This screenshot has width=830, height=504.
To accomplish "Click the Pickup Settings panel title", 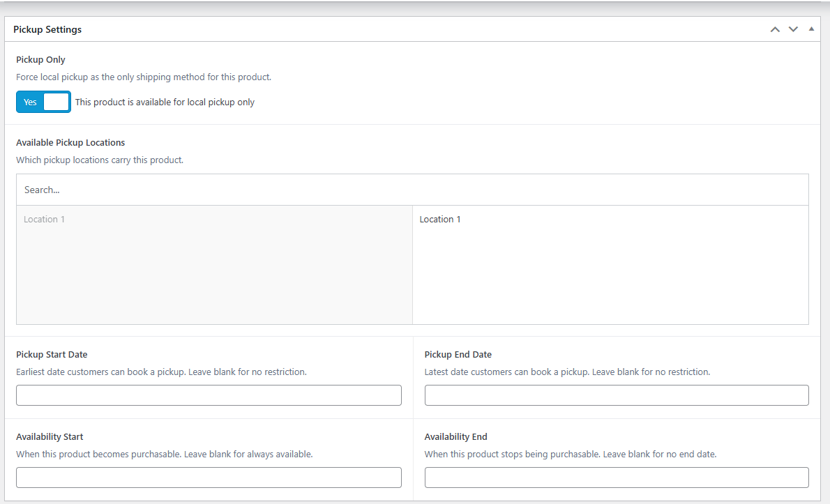I will point(47,29).
